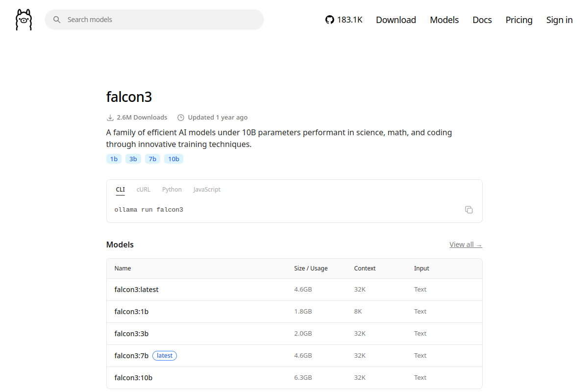This screenshot has width=588, height=392.
Task: Open falcon3:1b model row
Action: 294,312
